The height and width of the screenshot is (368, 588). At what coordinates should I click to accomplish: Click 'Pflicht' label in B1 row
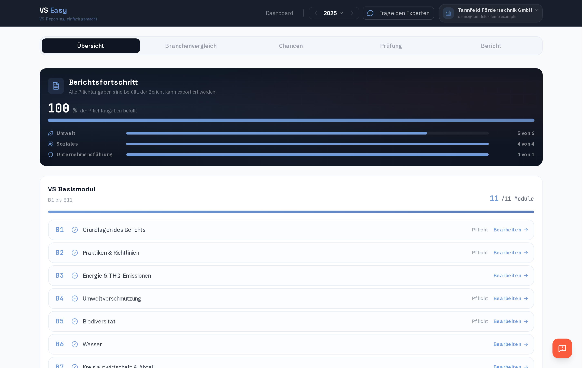[x=480, y=230]
